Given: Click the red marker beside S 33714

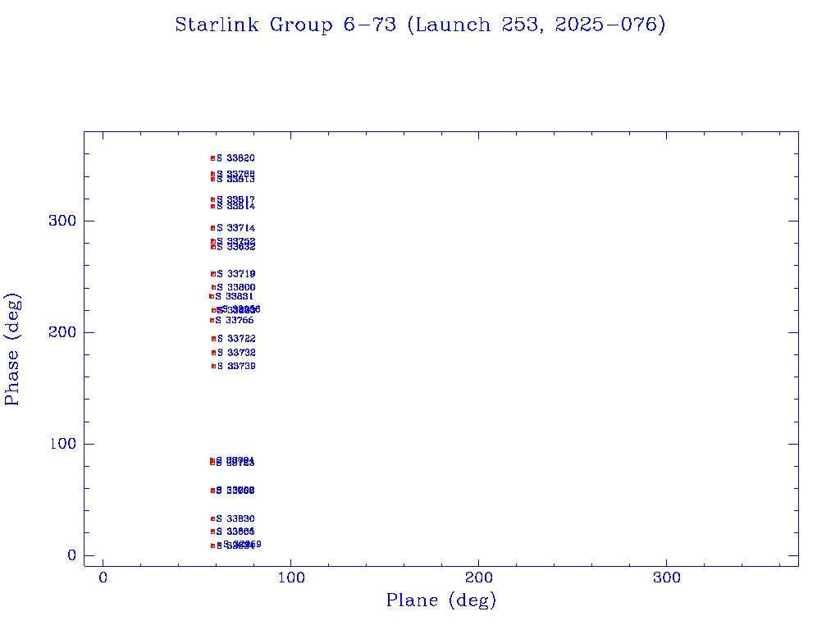Looking at the screenshot, I should [x=212, y=228].
